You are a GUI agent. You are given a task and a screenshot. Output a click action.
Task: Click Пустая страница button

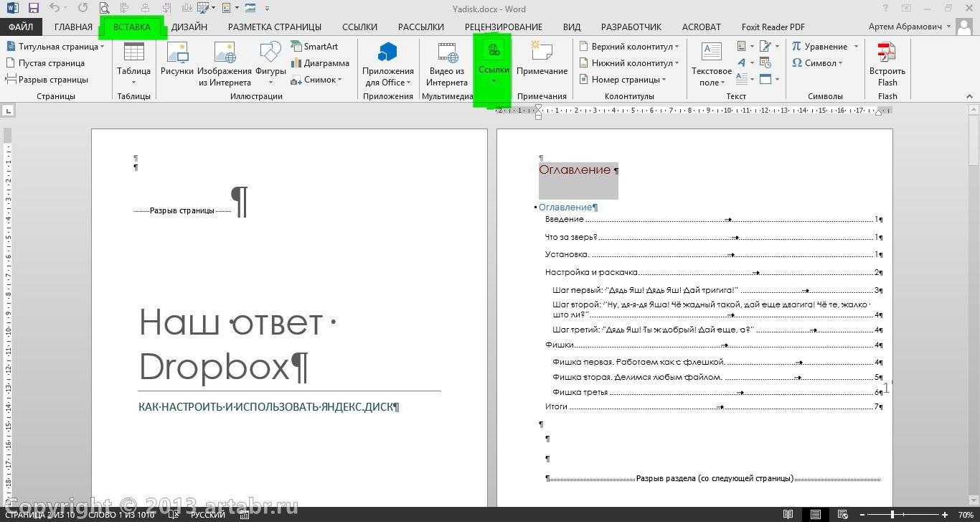46,62
